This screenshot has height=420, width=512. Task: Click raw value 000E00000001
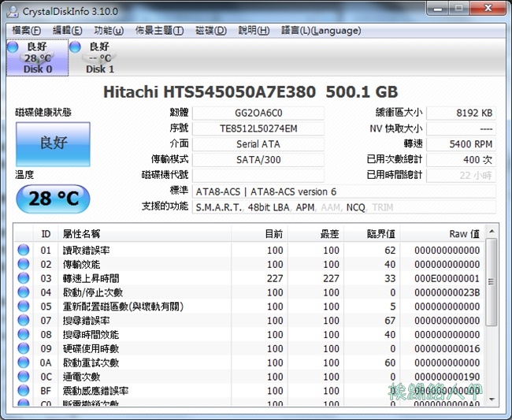pos(447,278)
